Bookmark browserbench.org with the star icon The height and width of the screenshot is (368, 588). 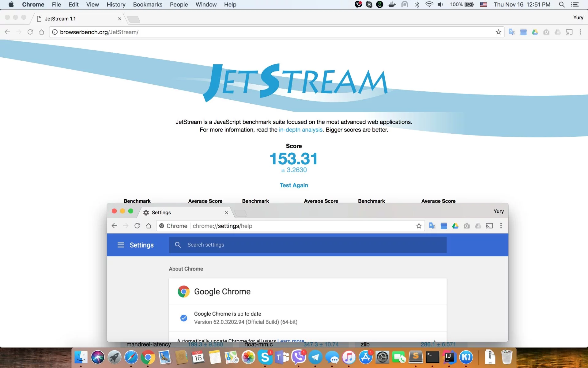[x=498, y=32]
